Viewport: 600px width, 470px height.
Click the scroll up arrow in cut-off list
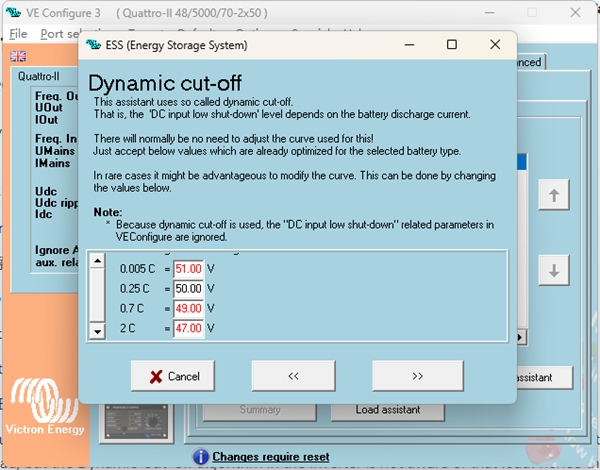pos(98,261)
